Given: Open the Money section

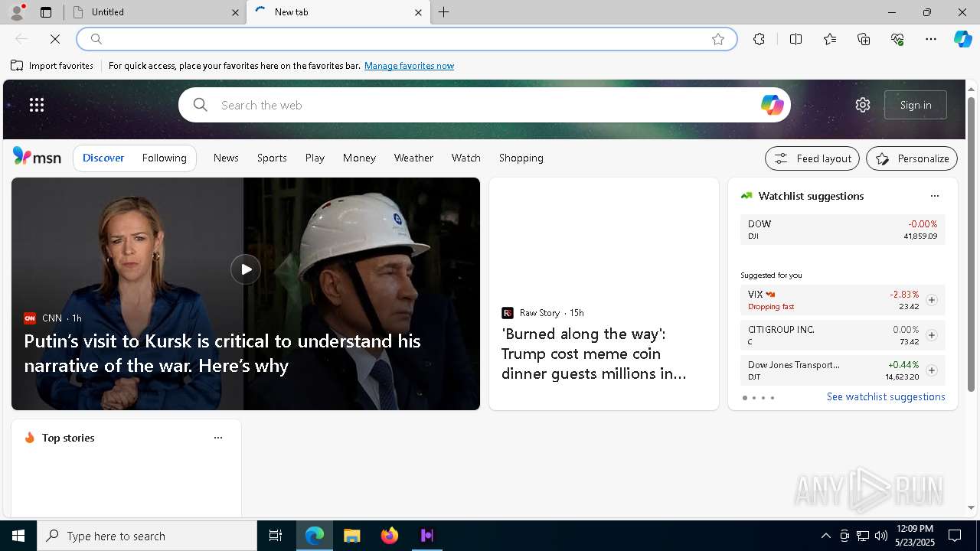Looking at the screenshot, I should pyautogui.click(x=359, y=158).
